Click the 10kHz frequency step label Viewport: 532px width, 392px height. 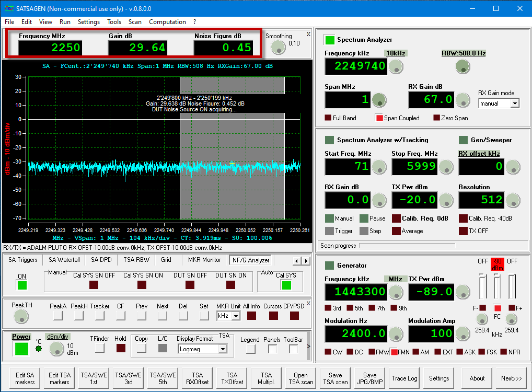(x=396, y=53)
